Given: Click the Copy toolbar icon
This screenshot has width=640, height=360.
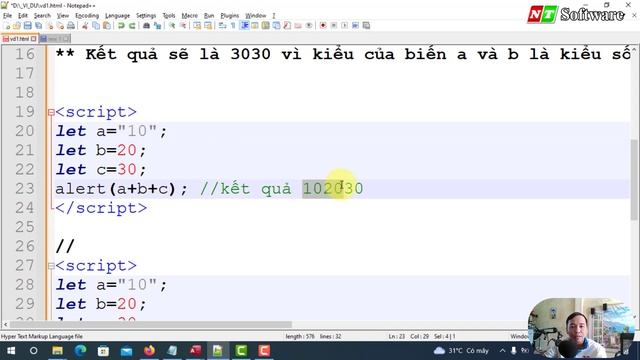Looking at the screenshot, I should [96, 26].
